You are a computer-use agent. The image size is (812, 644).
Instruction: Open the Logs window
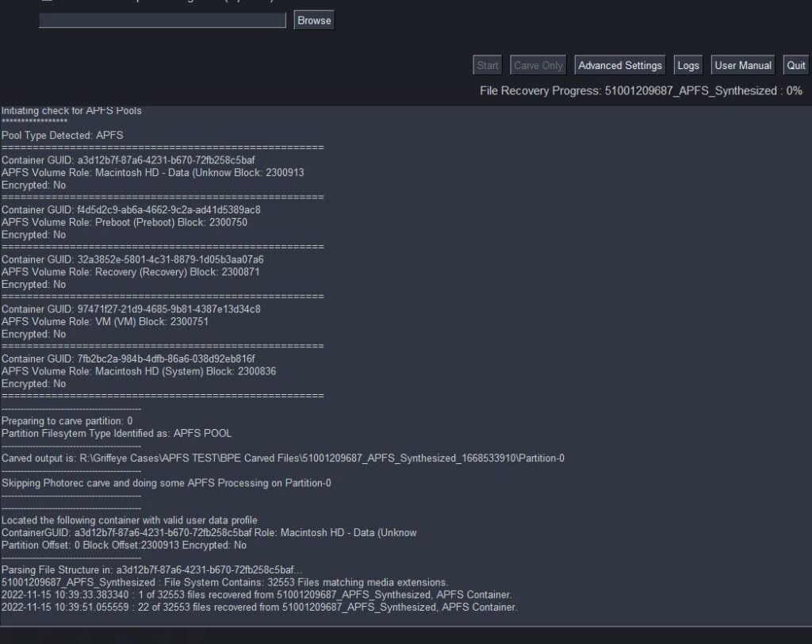click(x=688, y=65)
